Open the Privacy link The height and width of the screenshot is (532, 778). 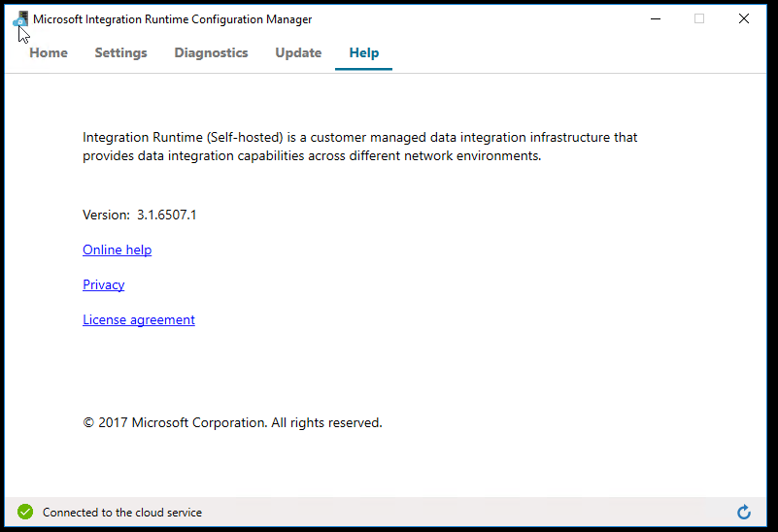click(x=103, y=284)
